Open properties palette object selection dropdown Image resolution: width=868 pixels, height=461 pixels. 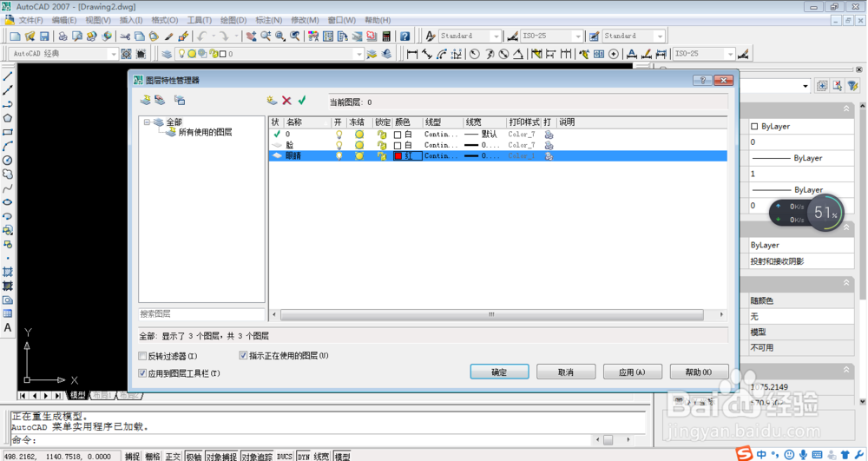806,86
